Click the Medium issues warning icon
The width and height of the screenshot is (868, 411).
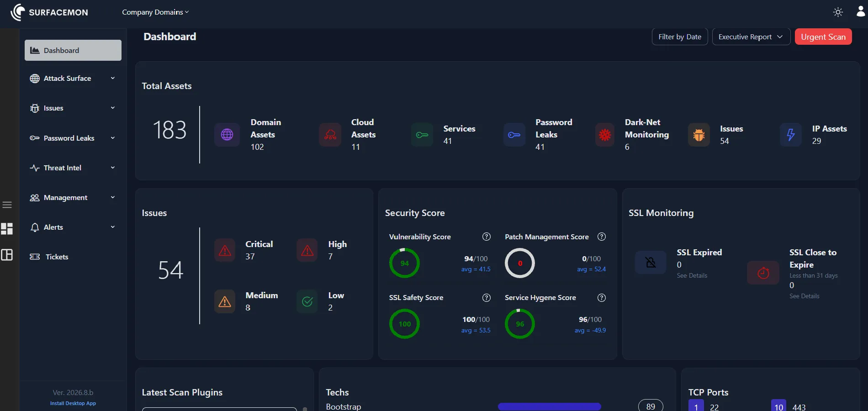(x=225, y=301)
